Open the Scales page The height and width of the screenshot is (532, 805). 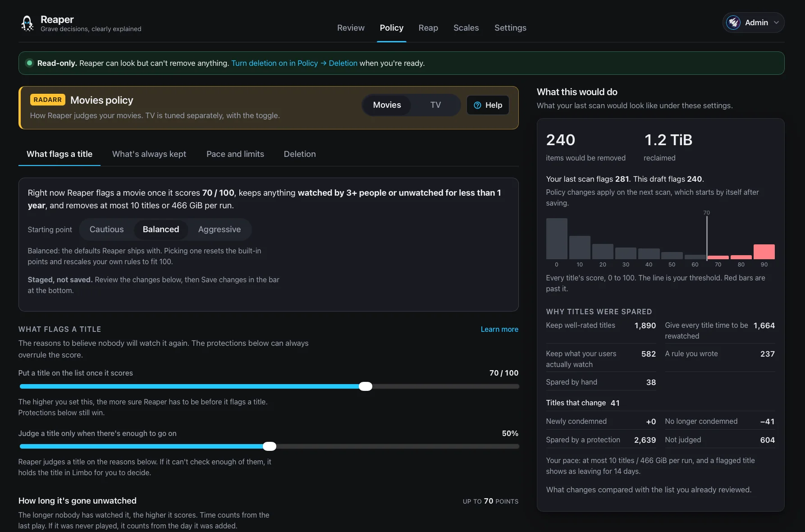[466, 28]
